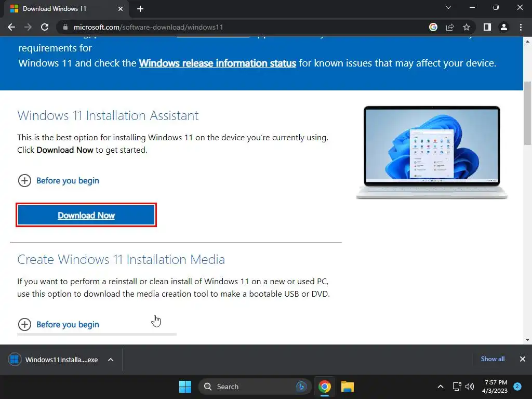The image size is (532, 399).
Task: Expand Before you begin under Installation Media
Action: coord(58,324)
